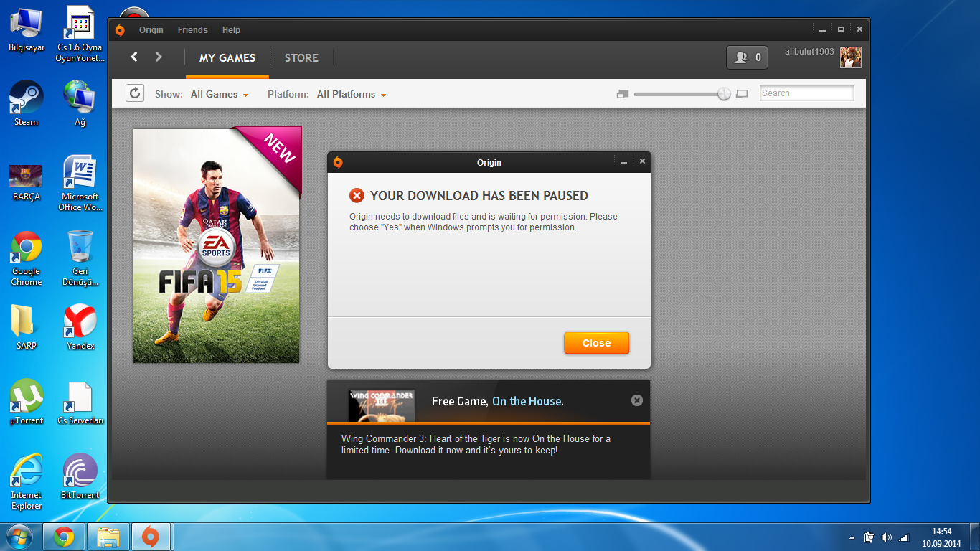Select the SARP folder
This screenshot has width=980, height=551.
(x=27, y=327)
